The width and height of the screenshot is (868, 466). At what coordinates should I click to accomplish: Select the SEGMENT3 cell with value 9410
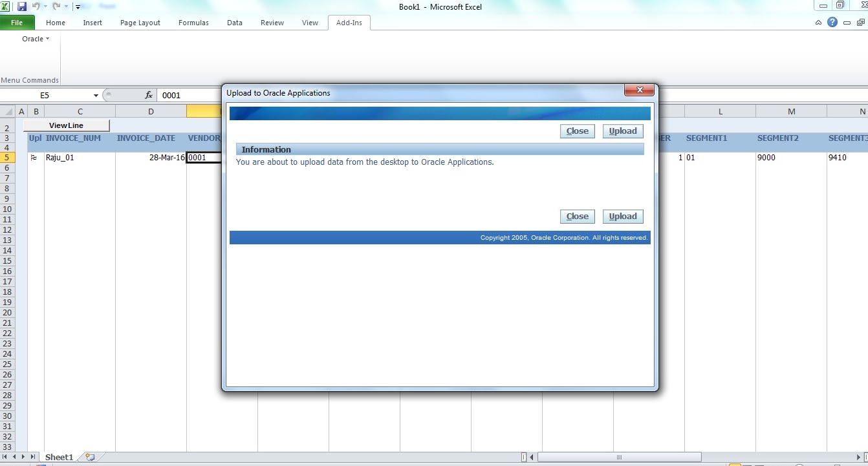[847, 157]
